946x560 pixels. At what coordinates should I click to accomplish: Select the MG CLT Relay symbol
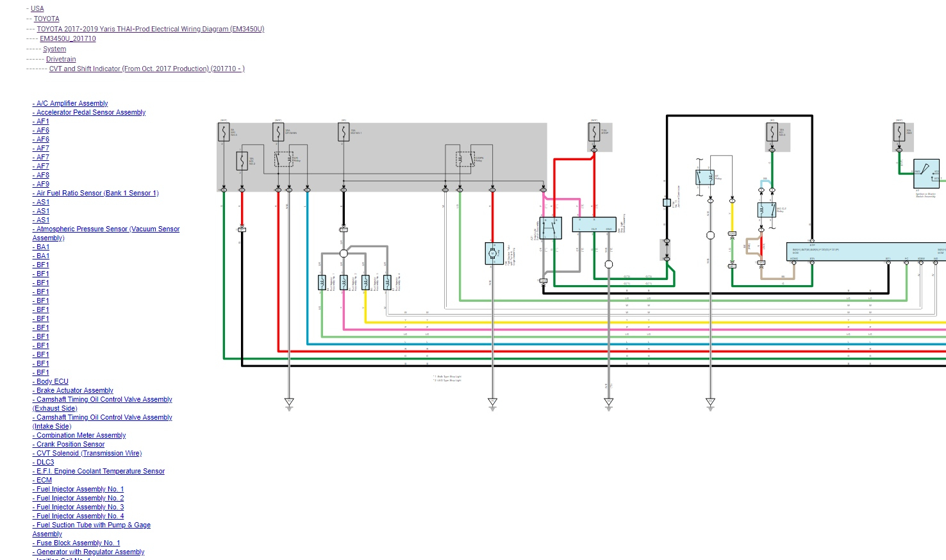(x=767, y=210)
